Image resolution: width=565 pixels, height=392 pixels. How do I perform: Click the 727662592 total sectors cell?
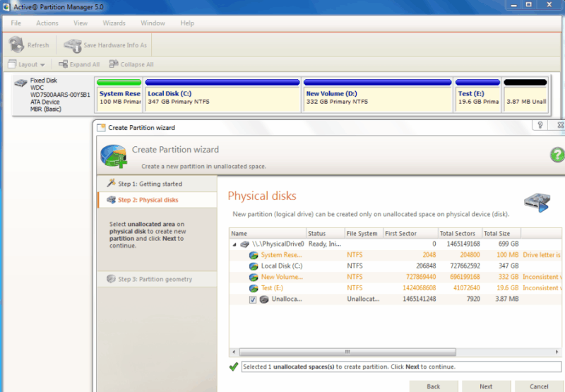click(x=465, y=266)
